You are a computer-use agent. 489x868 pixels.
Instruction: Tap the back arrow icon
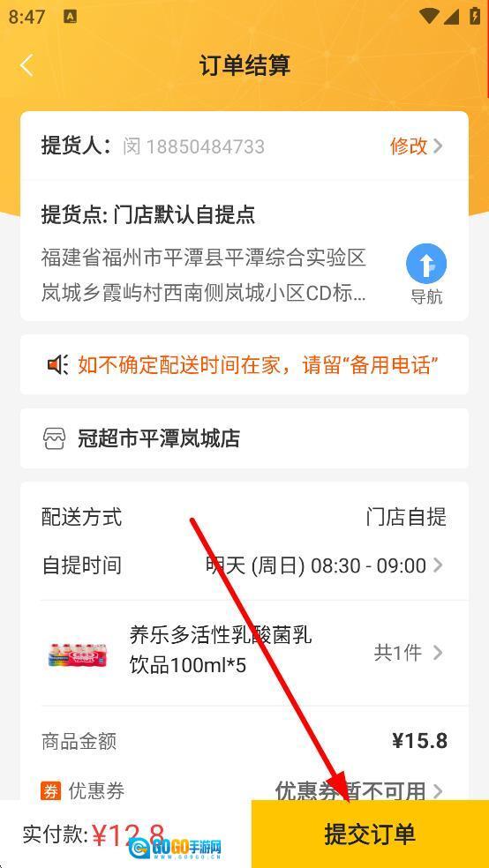(x=26, y=65)
